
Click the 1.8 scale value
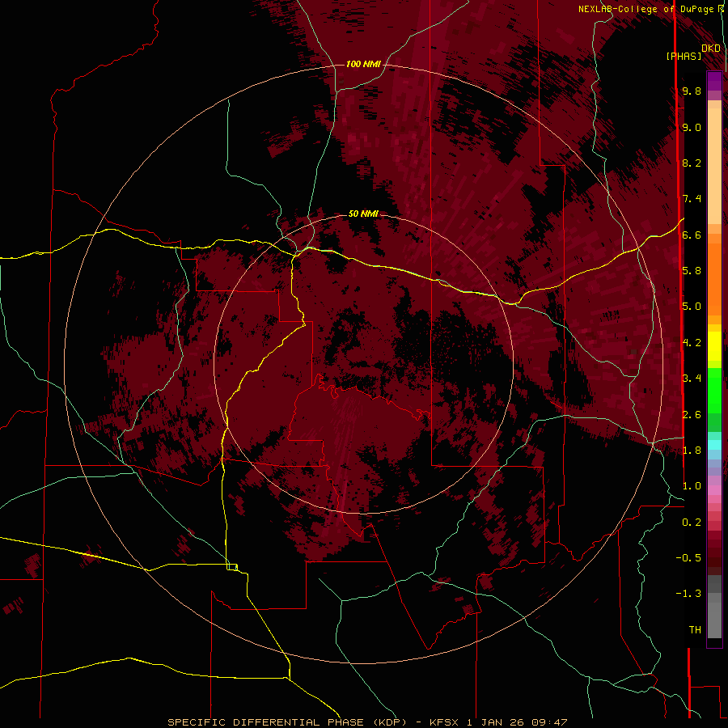tap(692, 451)
